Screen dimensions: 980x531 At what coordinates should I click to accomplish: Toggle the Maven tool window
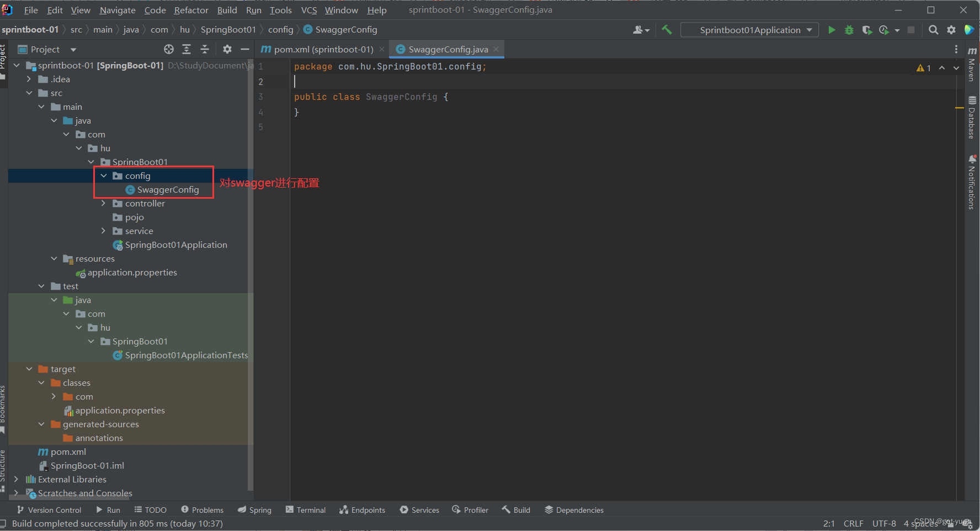[x=972, y=65]
